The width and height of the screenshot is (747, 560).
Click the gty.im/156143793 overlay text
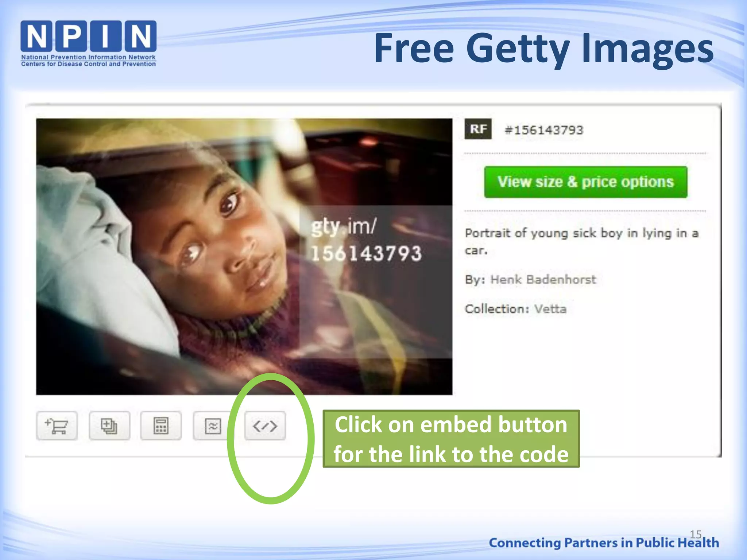366,240
